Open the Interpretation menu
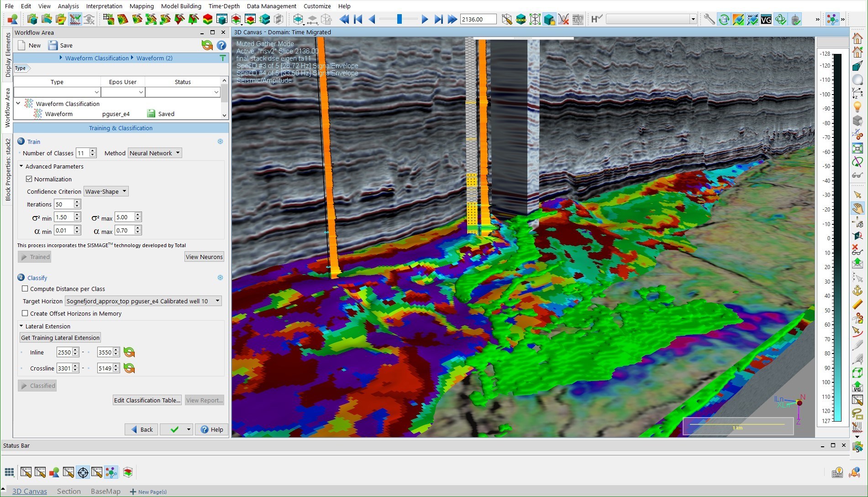The height and width of the screenshot is (497, 868). pos(104,6)
